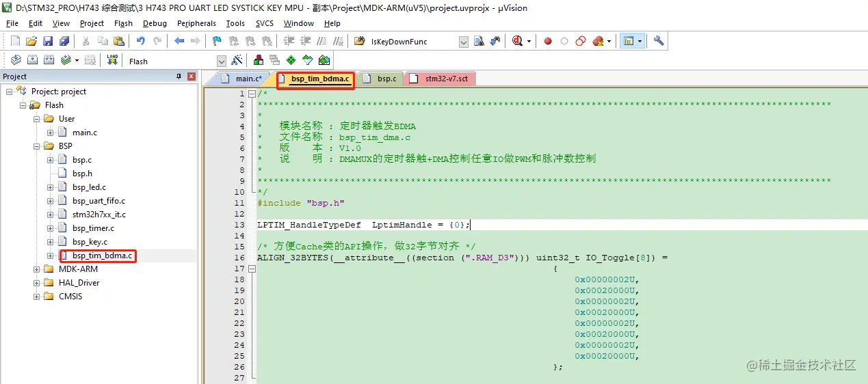Create a new file with New icon
The width and height of the screenshot is (868, 384).
click(15, 41)
